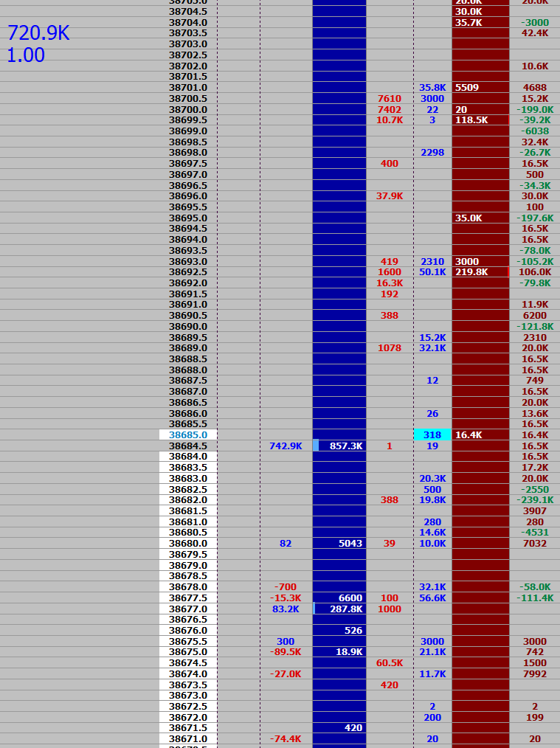Image resolution: width=560 pixels, height=748 pixels.
Task: Click the red 60.5K value at 38674.5
Action: tap(390, 662)
